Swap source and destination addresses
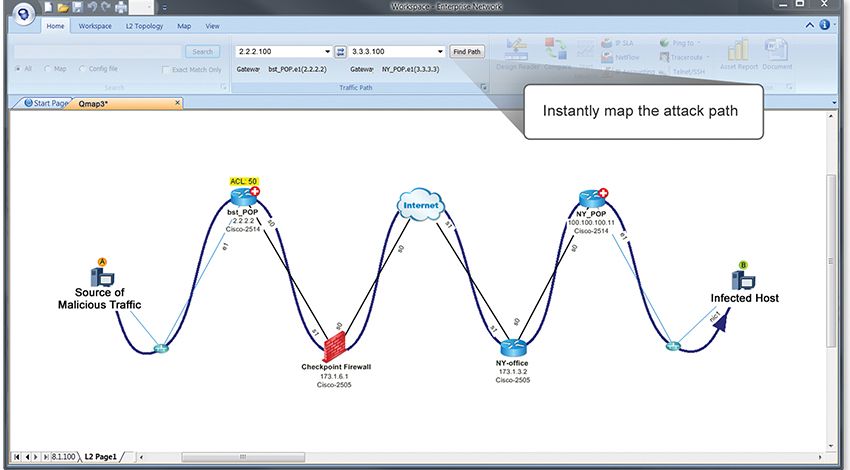Screen dimensions: 850x470 pos(340,51)
